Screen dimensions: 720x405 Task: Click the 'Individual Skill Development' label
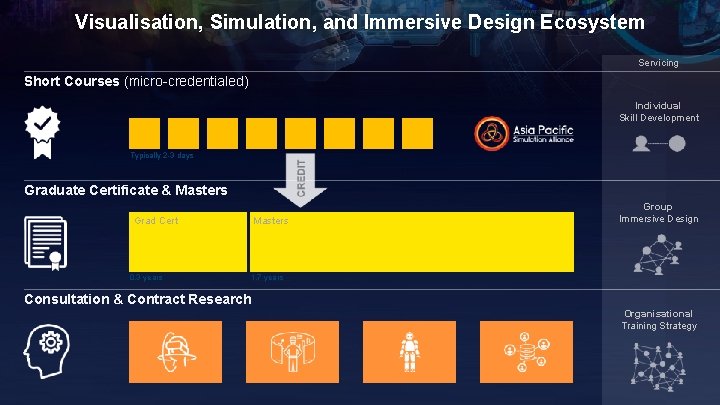pos(659,112)
